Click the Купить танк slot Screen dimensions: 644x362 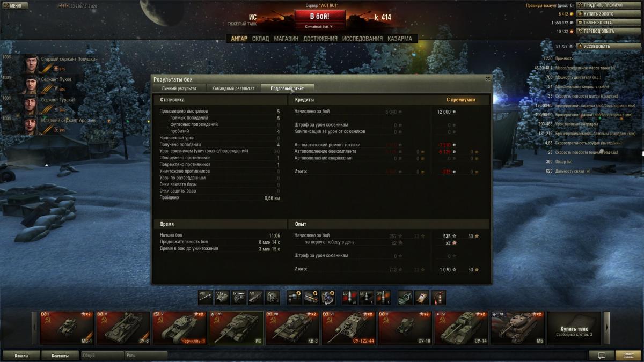coord(574,328)
